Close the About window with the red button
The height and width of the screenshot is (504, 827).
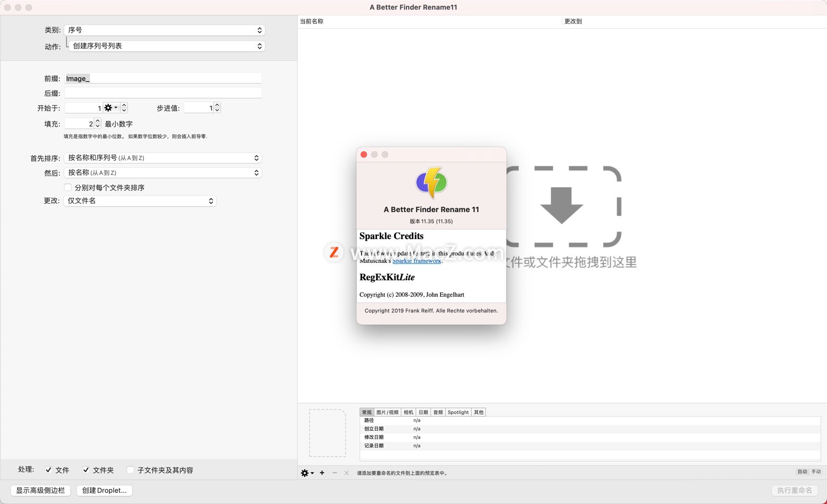point(364,154)
